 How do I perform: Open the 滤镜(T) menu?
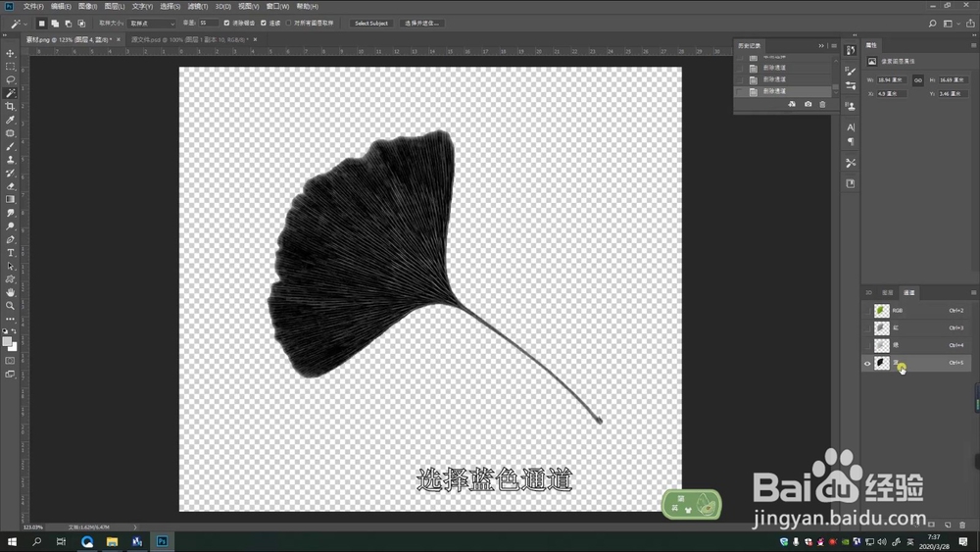pyautogui.click(x=198, y=6)
